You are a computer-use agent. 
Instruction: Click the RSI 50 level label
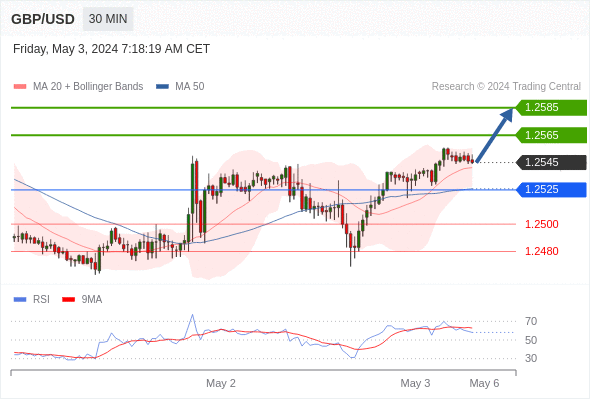[x=531, y=340]
